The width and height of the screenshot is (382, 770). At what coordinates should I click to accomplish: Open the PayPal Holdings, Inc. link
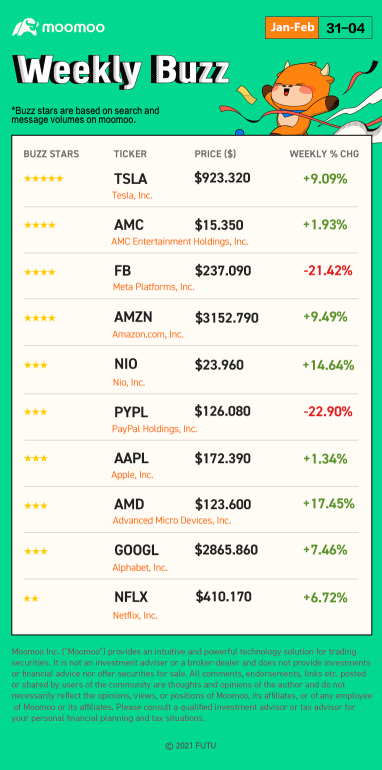[155, 429]
